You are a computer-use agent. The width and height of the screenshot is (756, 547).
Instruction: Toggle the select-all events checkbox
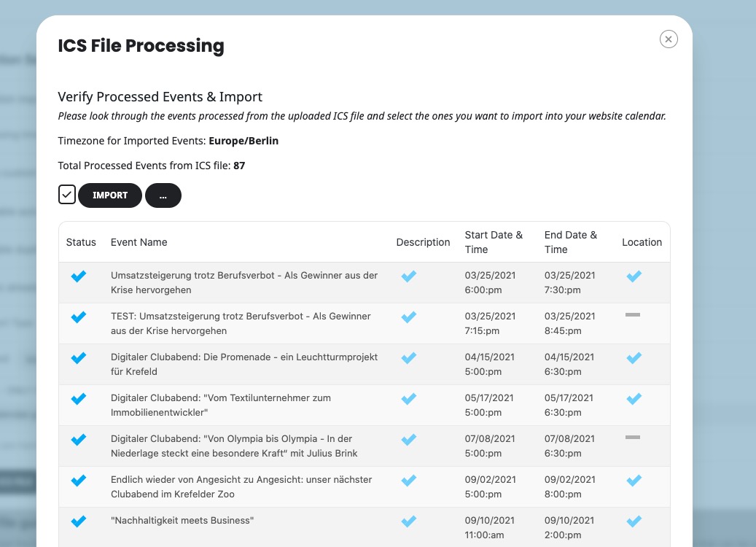click(67, 195)
